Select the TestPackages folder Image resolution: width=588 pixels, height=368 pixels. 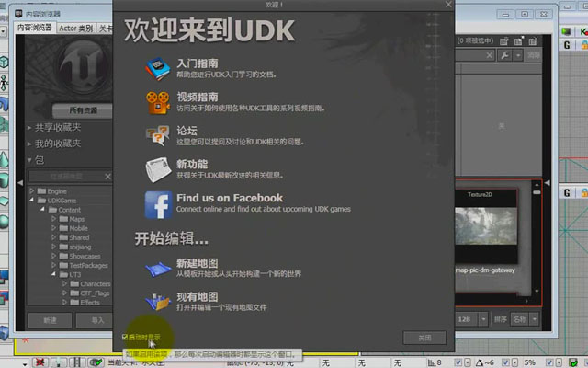[x=88, y=266]
